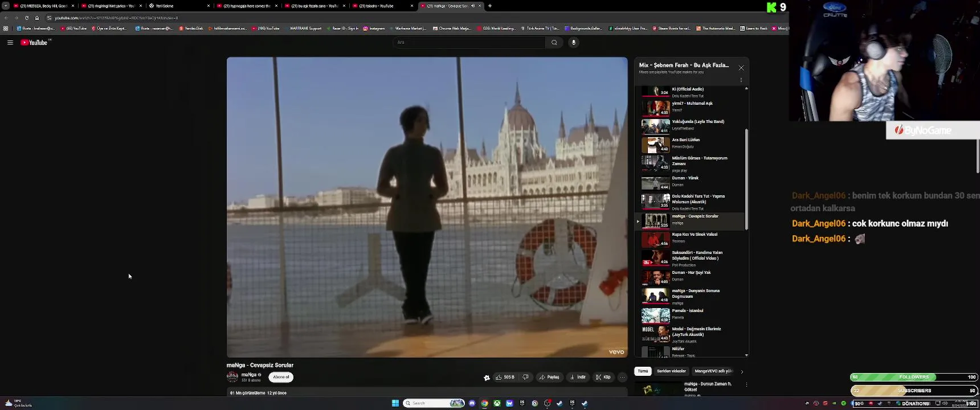Viewport: 980px width, 410px height.
Task: Click taskbar Search box
Action: click(434, 403)
